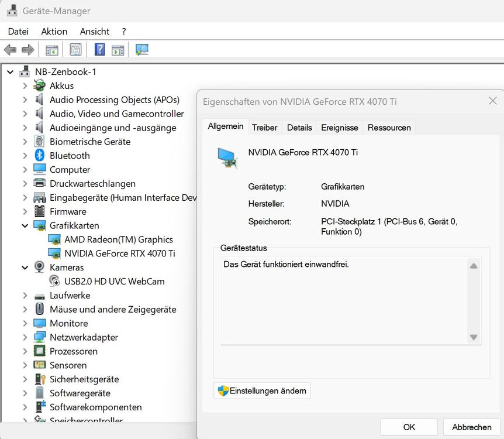This screenshot has height=439, width=504.
Task: Expand the Akkus category
Action: (25, 85)
